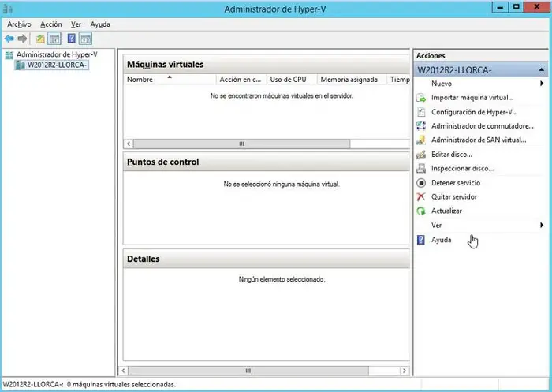
Task: Click the Administrador de Hyper-V tree root icon
Action: point(9,55)
